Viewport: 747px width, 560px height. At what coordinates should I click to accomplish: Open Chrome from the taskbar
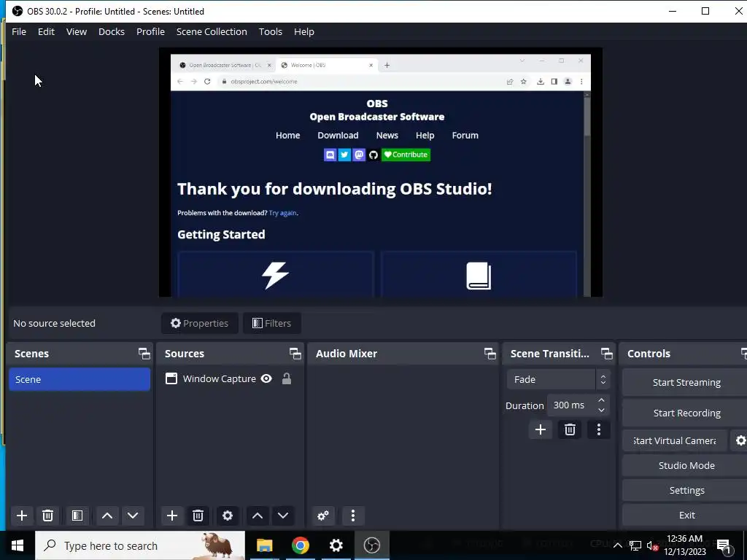coord(300,545)
